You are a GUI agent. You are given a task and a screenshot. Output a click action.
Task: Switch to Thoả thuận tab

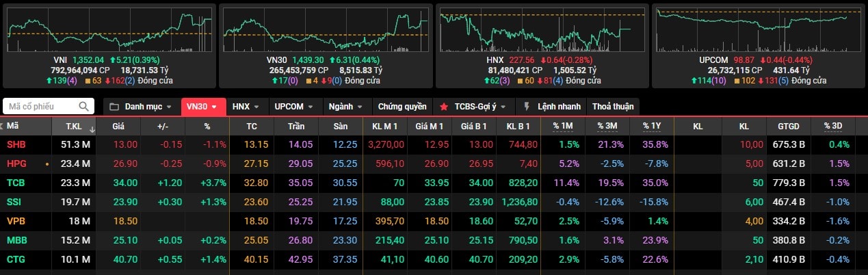[x=613, y=107]
